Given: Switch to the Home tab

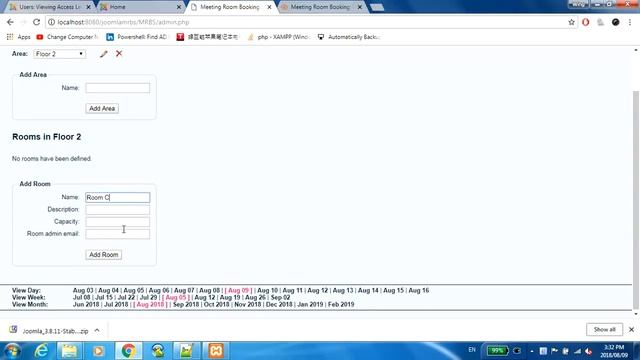Looking at the screenshot, I should 139,7.
